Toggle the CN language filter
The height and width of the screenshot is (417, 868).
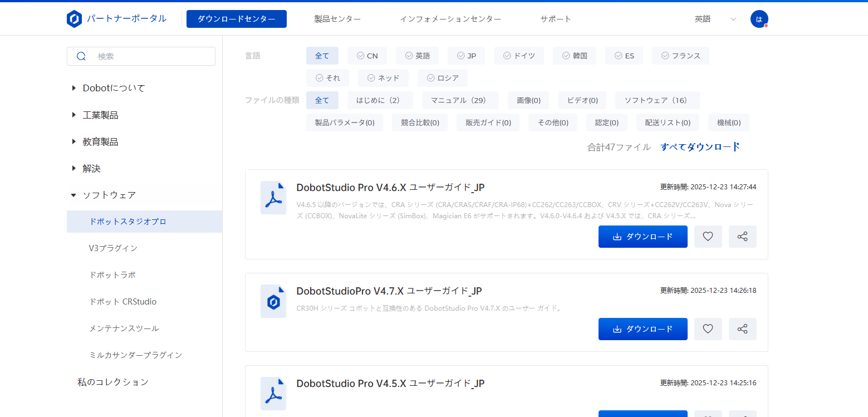coord(367,56)
